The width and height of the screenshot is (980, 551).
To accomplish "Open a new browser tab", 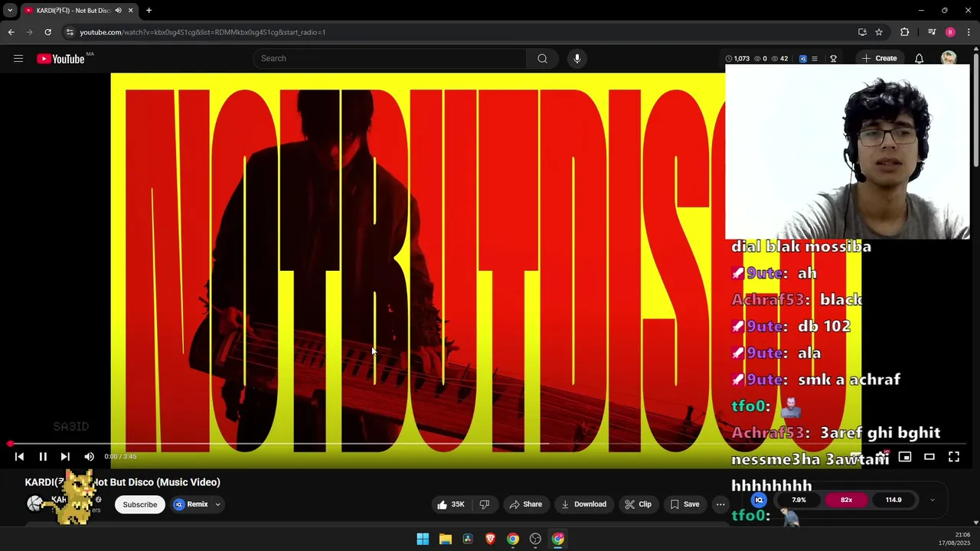I will click(x=149, y=11).
